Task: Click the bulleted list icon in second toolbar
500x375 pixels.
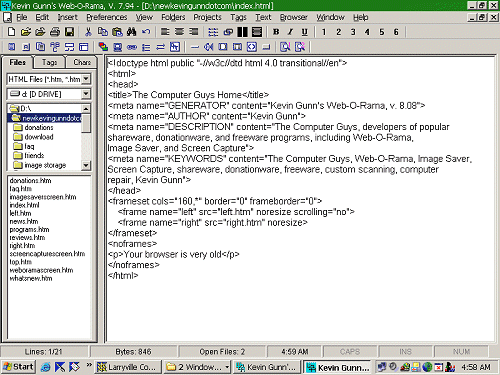Action: tap(146, 47)
